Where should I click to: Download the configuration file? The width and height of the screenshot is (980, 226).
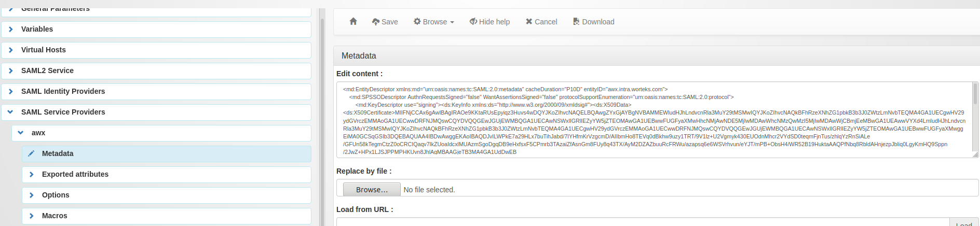[x=594, y=22]
